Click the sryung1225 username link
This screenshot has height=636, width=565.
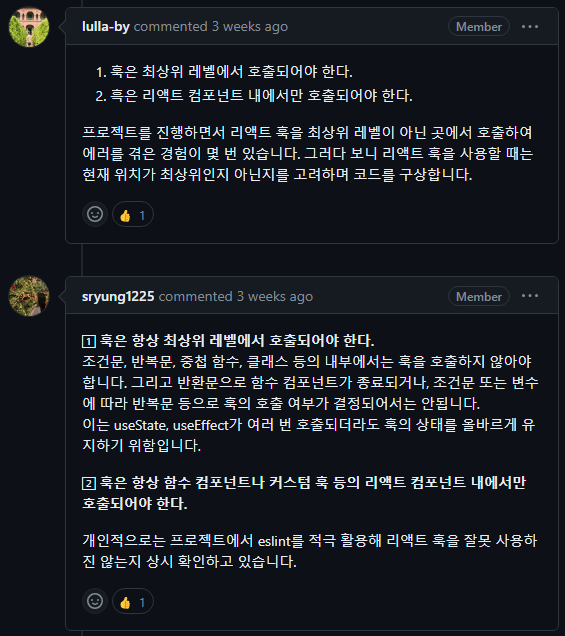(x=118, y=297)
